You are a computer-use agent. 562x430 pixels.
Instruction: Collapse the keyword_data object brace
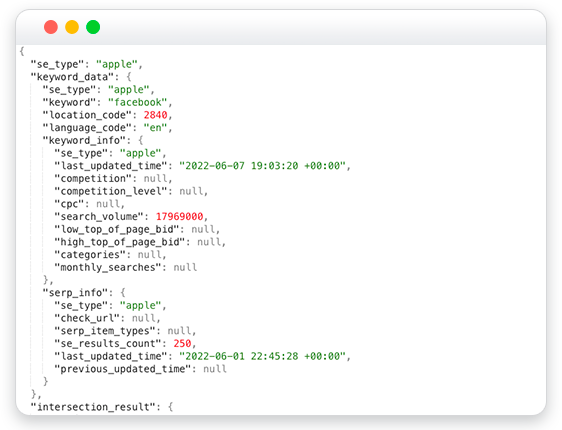[x=129, y=77]
